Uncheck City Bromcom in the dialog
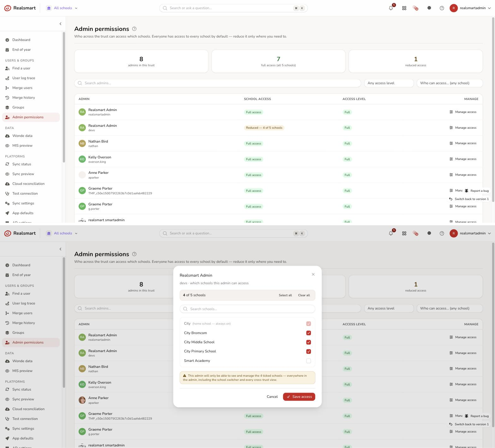Image resolution: width=495 pixels, height=448 pixels. (x=308, y=333)
